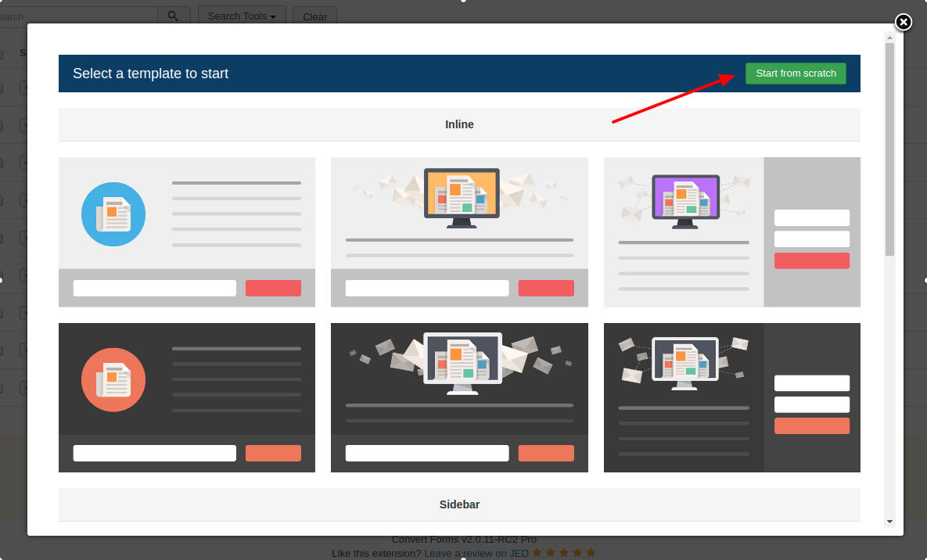
Task: Click the scrollbar up arrow in modal
Action: pos(889,38)
